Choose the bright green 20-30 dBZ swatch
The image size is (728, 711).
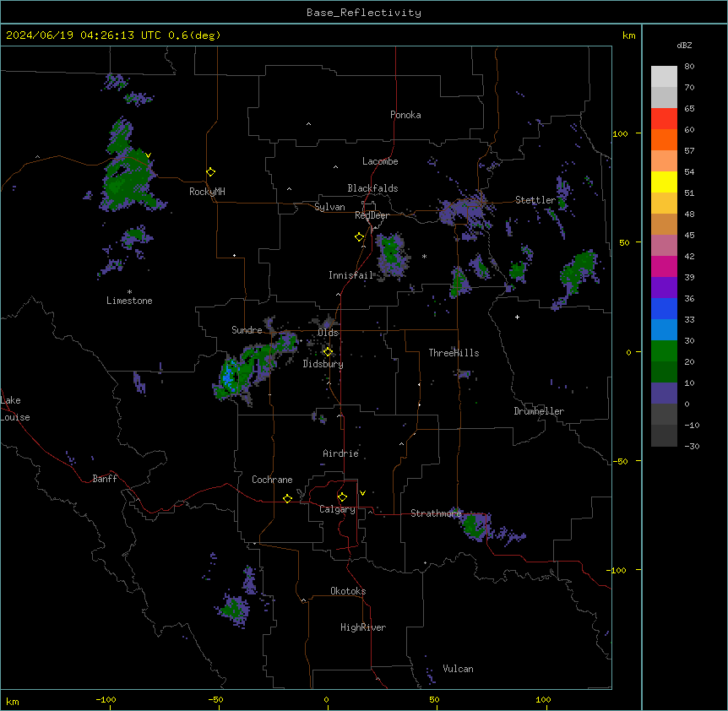click(x=664, y=351)
